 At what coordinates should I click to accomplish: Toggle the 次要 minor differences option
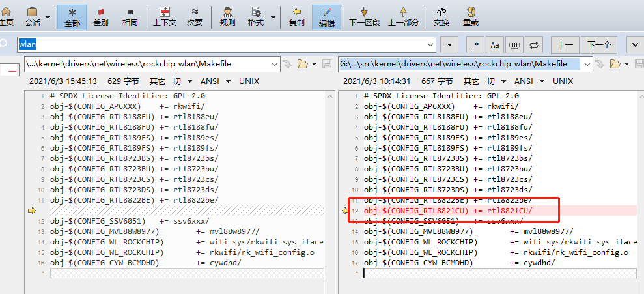(x=195, y=17)
